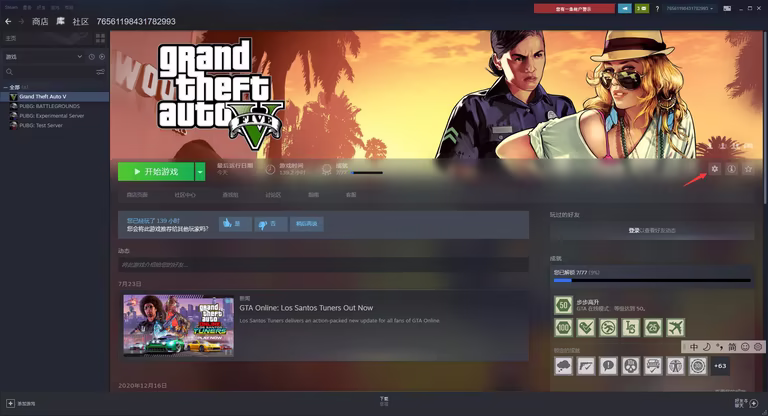Click the game info icon
Image resolution: width=768 pixels, height=416 pixels.
[x=731, y=169]
